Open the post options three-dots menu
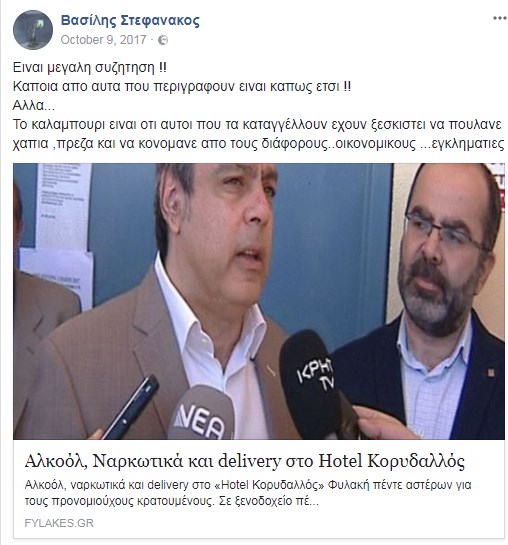 pyautogui.click(x=499, y=18)
